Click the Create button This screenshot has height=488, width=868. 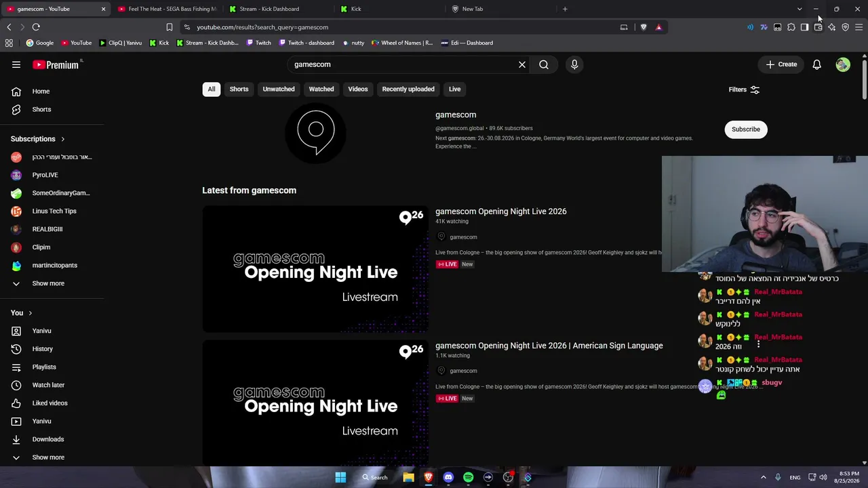(x=781, y=64)
